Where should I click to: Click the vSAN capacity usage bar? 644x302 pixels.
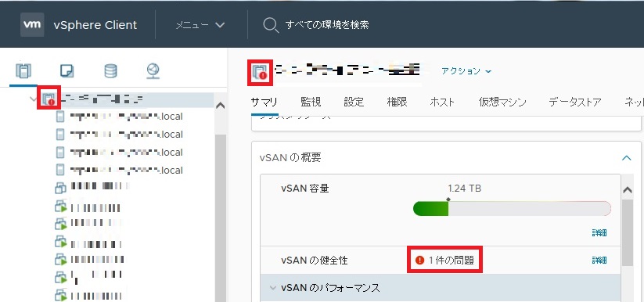click(513, 208)
